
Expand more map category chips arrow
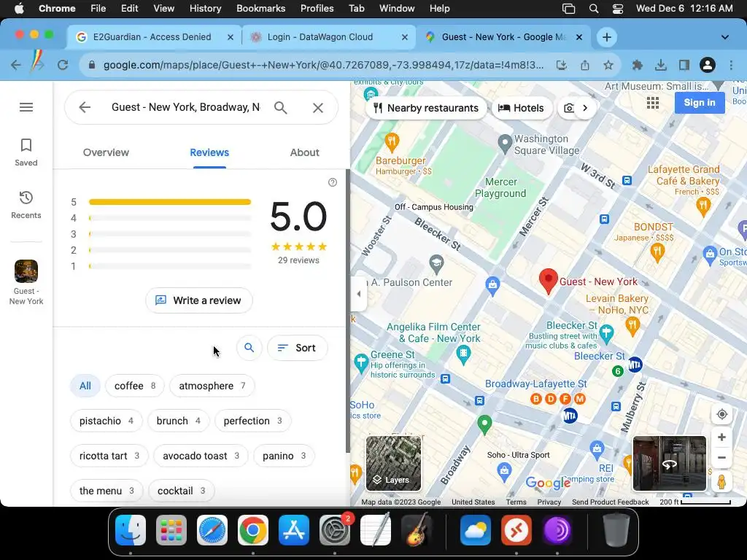pyautogui.click(x=585, y=108)
